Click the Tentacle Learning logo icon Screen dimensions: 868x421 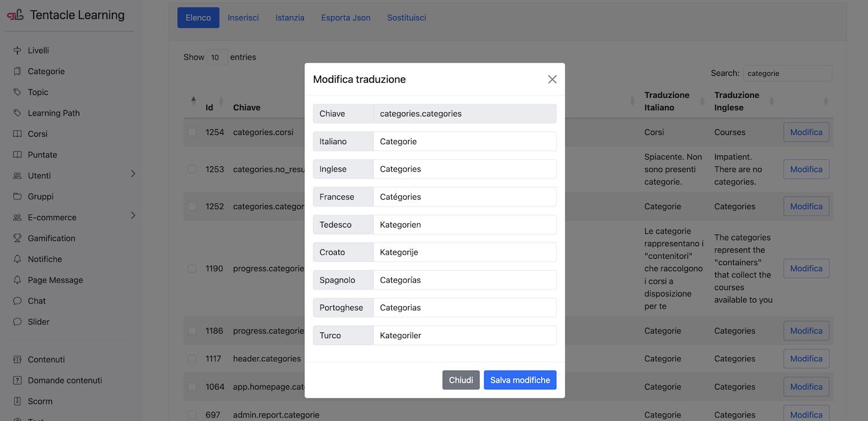point(16,15)
